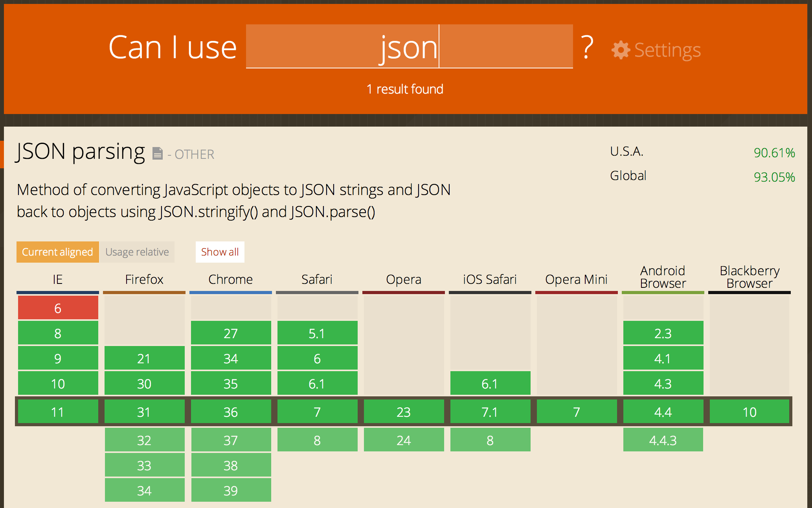Click the Blackberry Browser 10 cell
This screenshot has height=508, width=812.
[x=750, y=412]
